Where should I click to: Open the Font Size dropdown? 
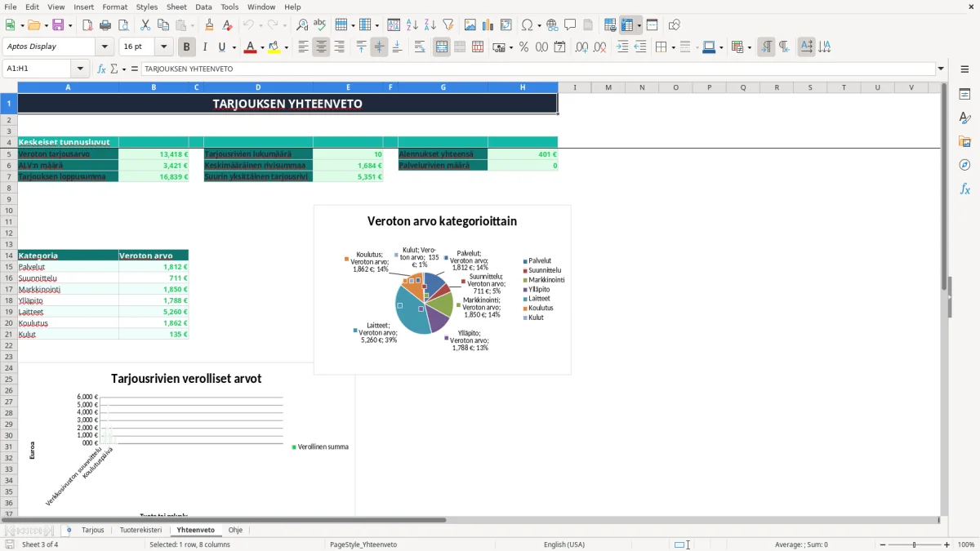[x=163, y=47]
